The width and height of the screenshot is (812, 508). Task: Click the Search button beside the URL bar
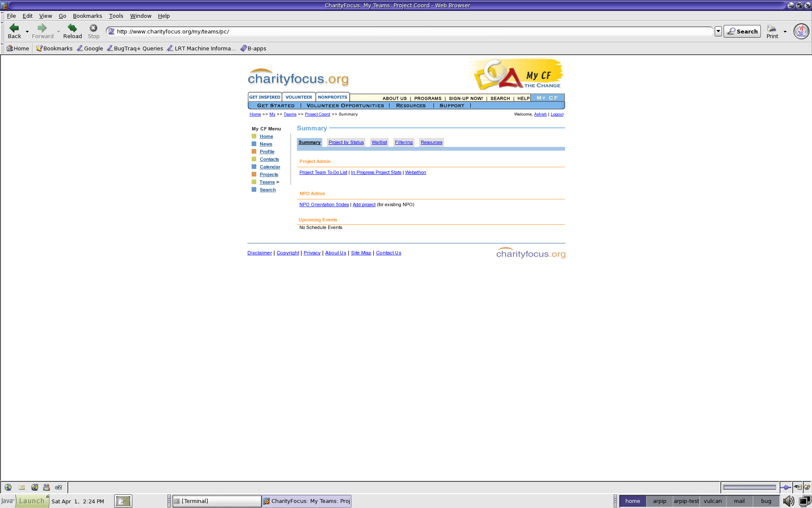(x=742, y=31)
